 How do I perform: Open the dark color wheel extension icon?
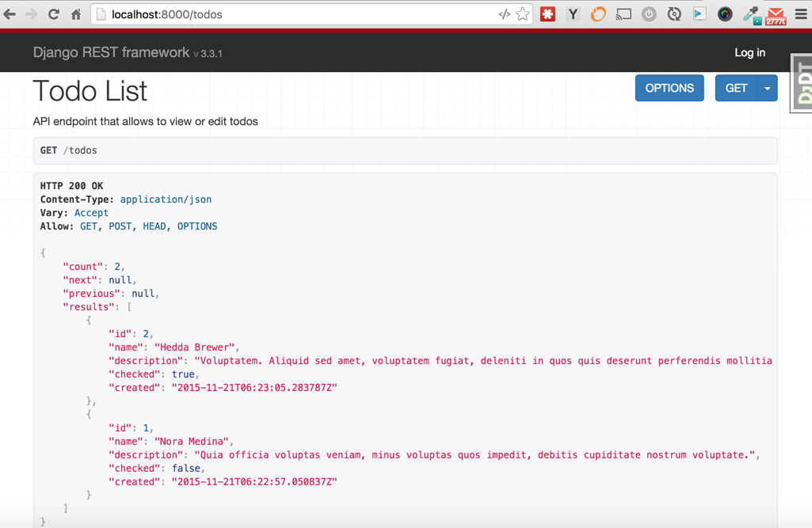[725, 14]
